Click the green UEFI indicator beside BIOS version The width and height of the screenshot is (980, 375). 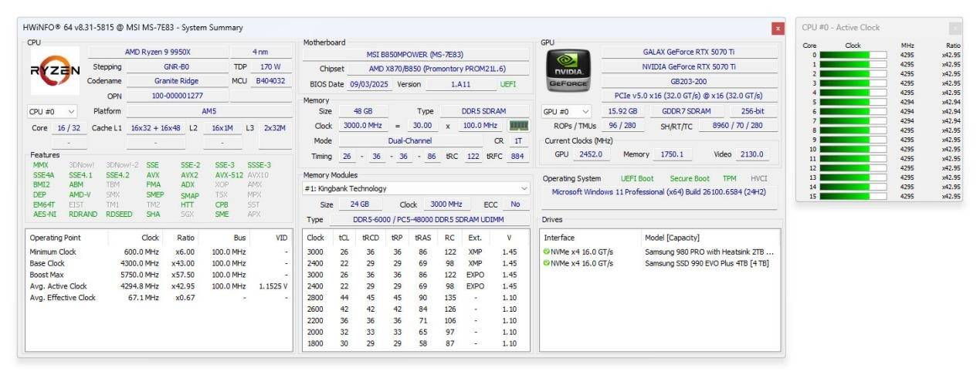click(508, 84)
